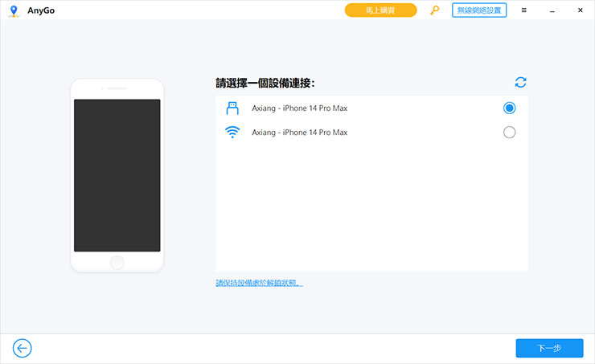Click the Wi-Fi connection icon

[232, 133]
